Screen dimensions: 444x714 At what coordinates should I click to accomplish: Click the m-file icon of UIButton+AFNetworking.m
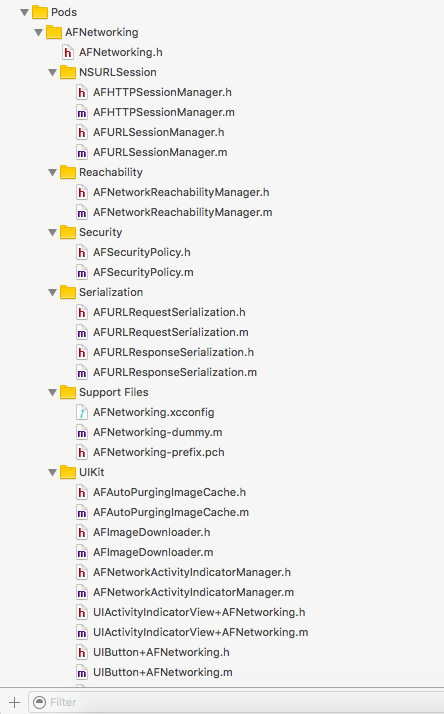[82, 673]
